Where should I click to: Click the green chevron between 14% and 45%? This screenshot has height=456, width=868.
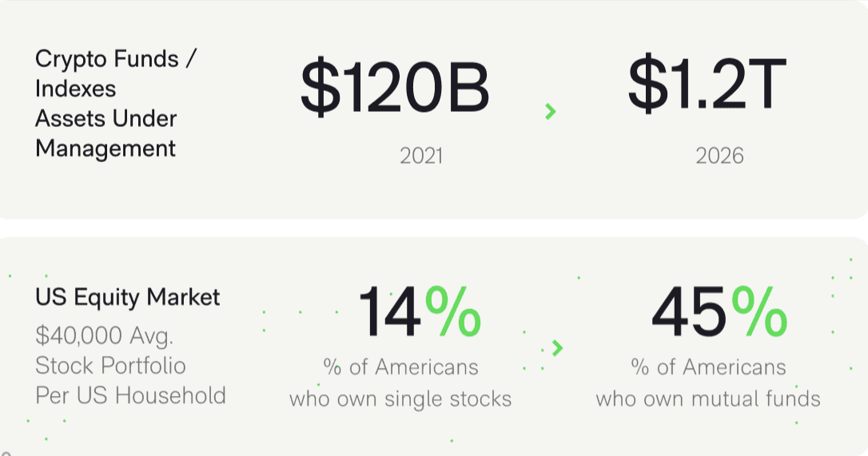[557, 348]
